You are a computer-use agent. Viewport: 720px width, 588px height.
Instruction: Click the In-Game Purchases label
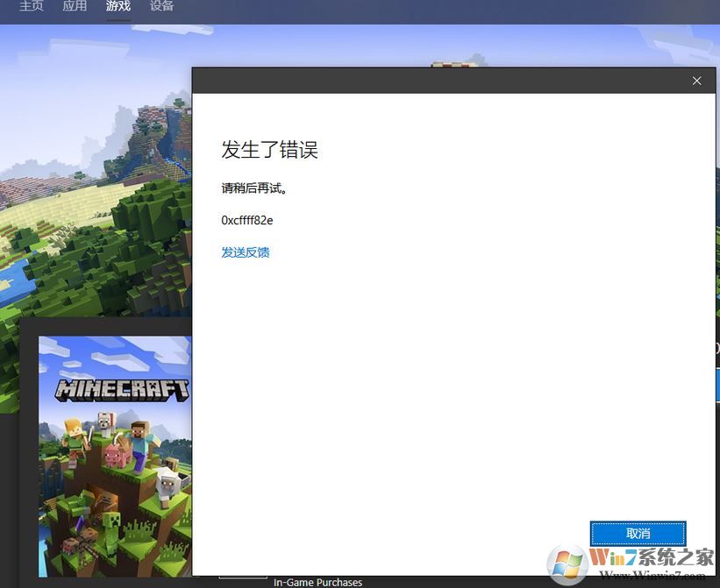tap(317, 582)
